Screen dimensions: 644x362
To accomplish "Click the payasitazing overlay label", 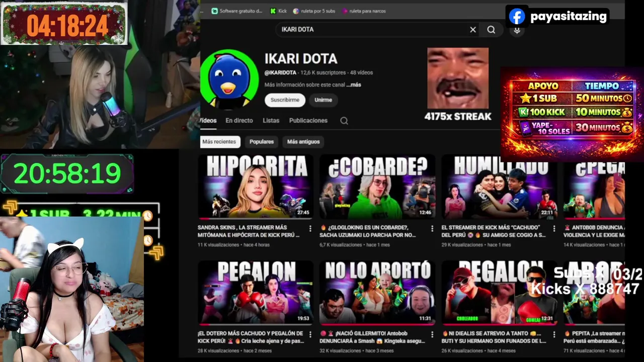I will pyautogui.click(x=568, y=17).
